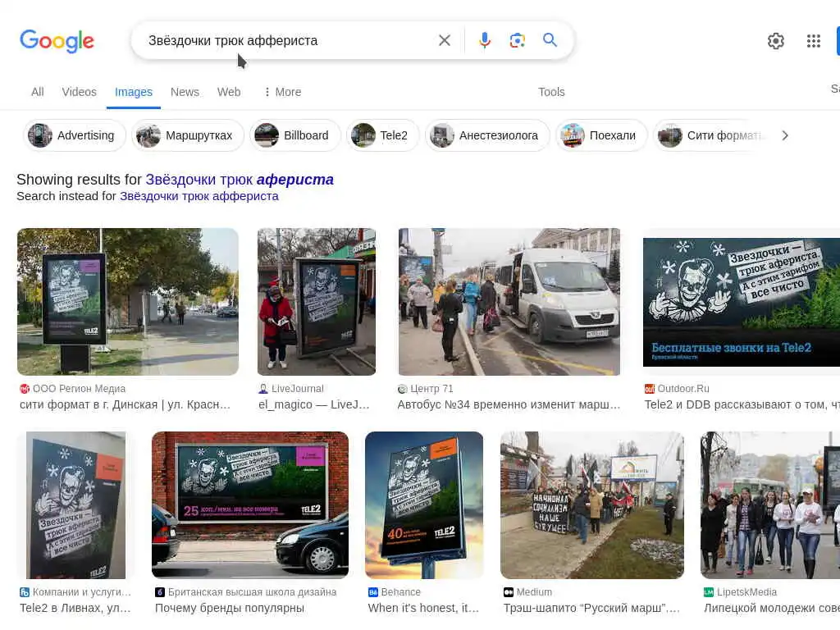This screenshot has height=630, width=840.
Task: Open LipetskMedia youth crowd thumbnail
Action: click(770, 504)
